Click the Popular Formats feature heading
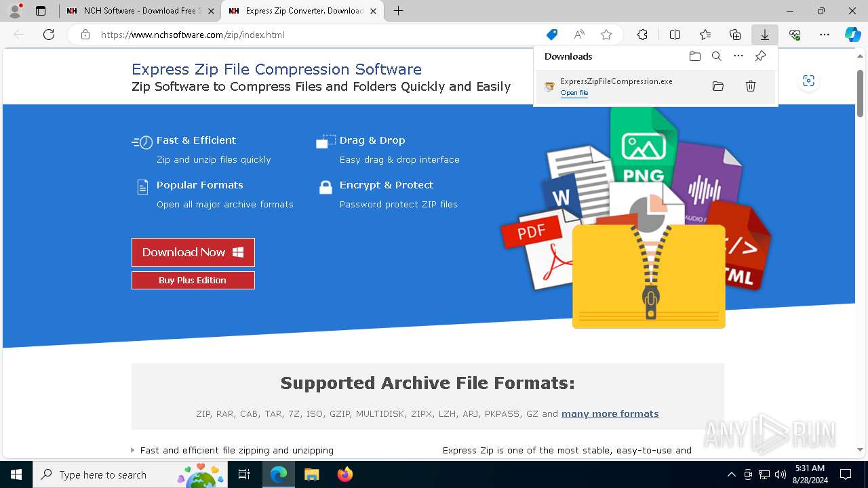 coord(199,185)
